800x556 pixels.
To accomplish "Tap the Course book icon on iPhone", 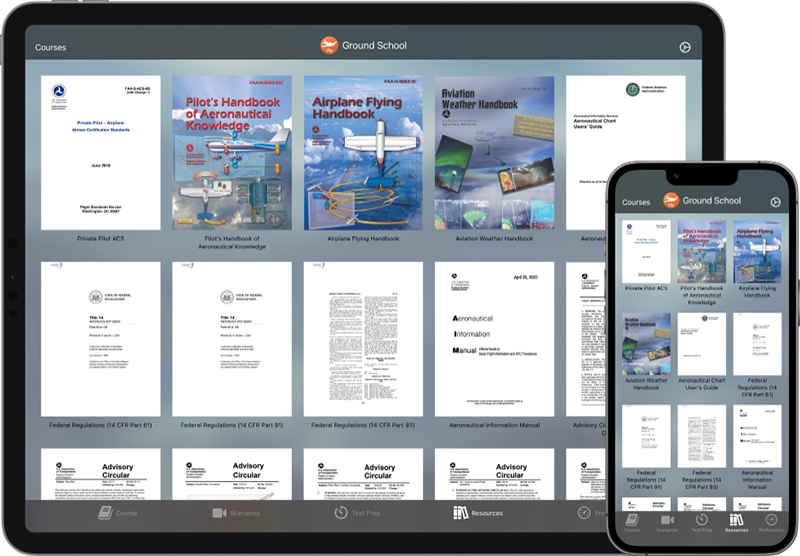I will (x=632, y=519).
